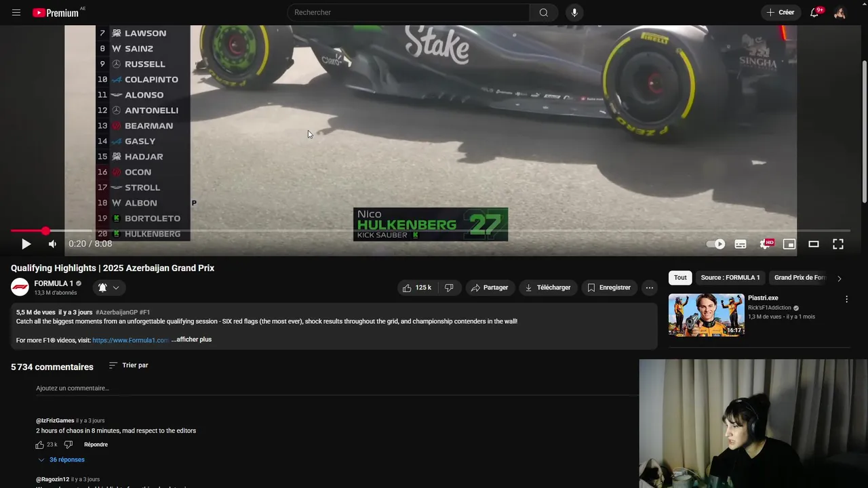Open the player settings gear
This screenshot has width=868, height=488.
click(x=766, y=244)
